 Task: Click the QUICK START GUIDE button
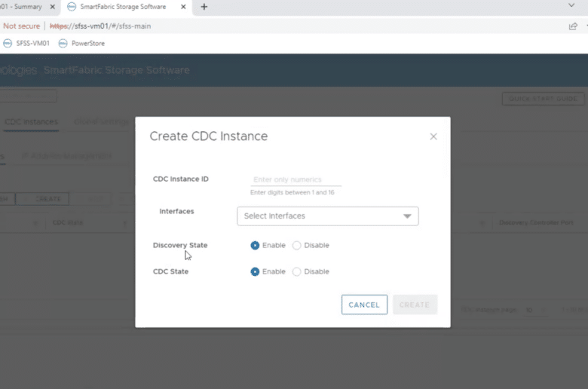(543, 99)
